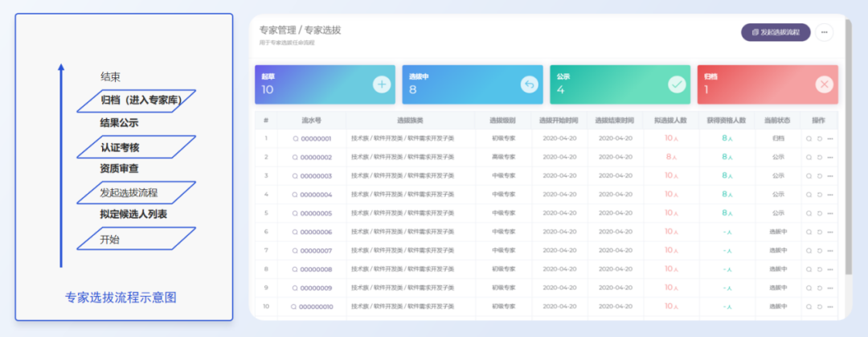Click the 当前状态 column header
This screenshot has width=868, height=337.
tap(777, 121)
